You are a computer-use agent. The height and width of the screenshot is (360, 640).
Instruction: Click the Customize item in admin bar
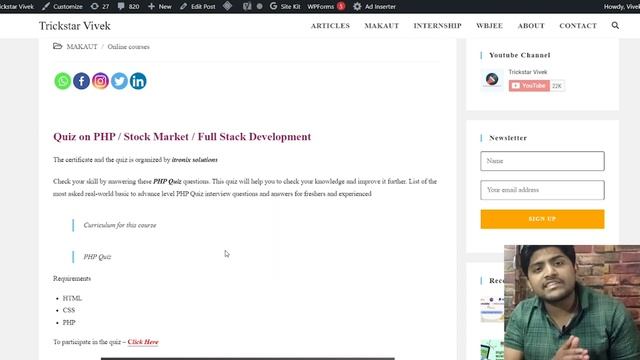62,7
